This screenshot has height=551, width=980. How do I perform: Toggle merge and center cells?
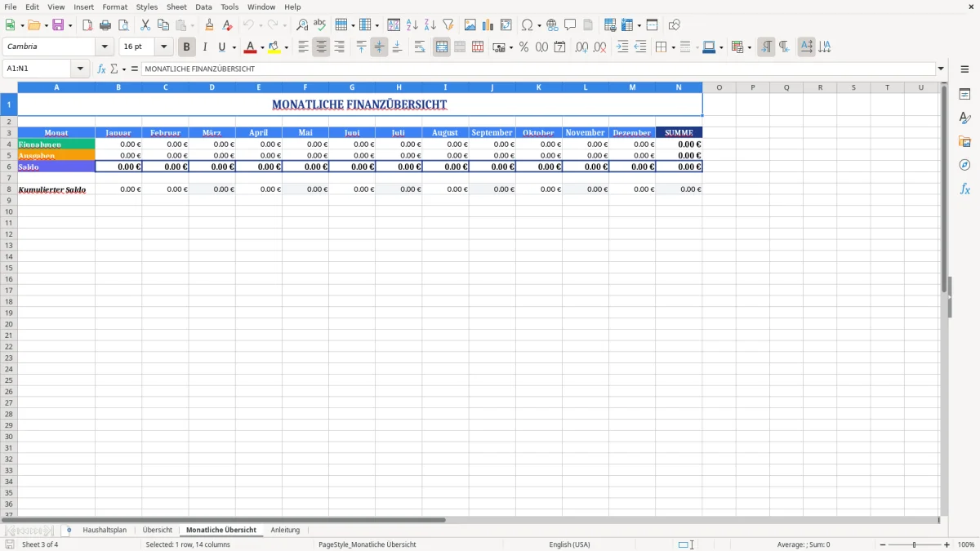click(x=441, y=47)
